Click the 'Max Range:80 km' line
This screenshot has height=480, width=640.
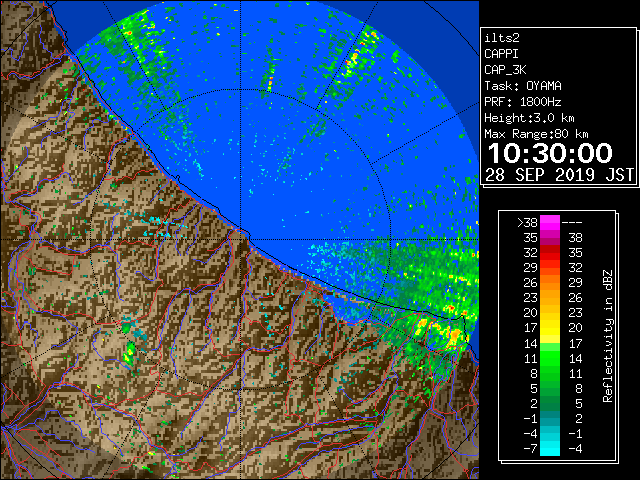[x=536, y=134]
